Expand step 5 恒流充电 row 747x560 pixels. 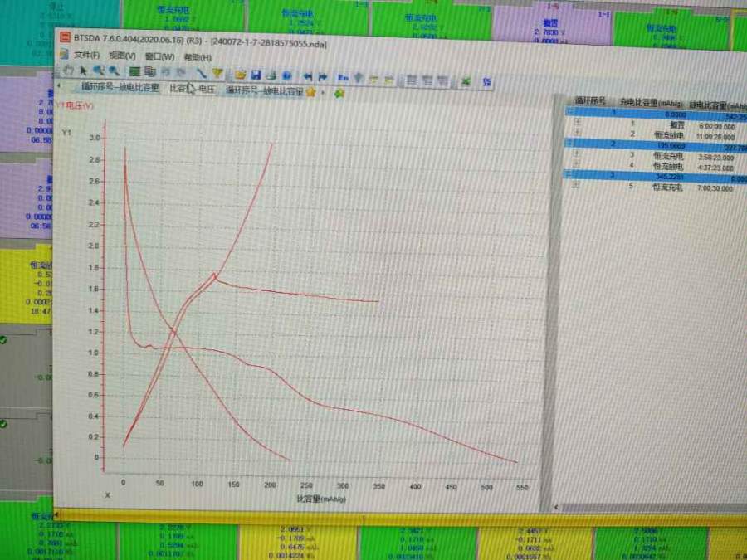click(x=575, y=187)
